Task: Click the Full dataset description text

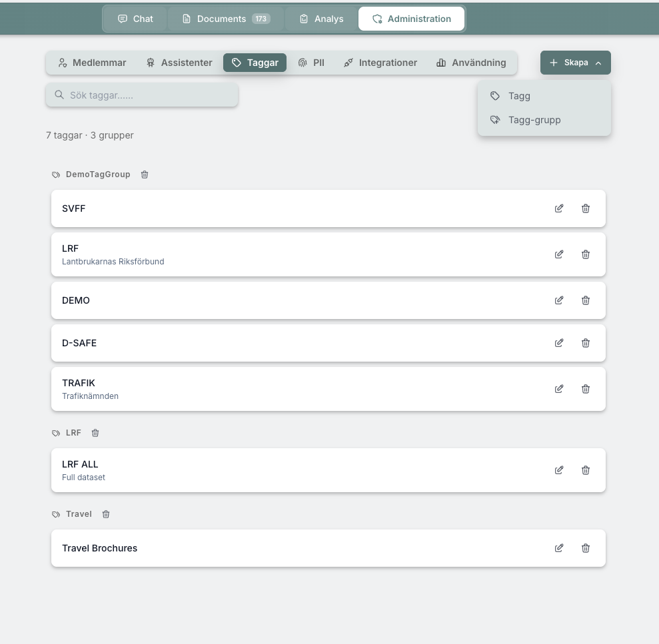Action: coord(84,478)
